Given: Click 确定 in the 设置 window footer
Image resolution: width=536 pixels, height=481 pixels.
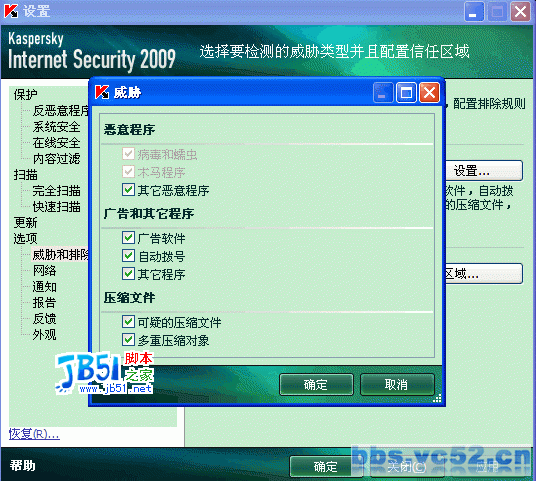Looking at the screenshot, I should (x=325, y=467).
